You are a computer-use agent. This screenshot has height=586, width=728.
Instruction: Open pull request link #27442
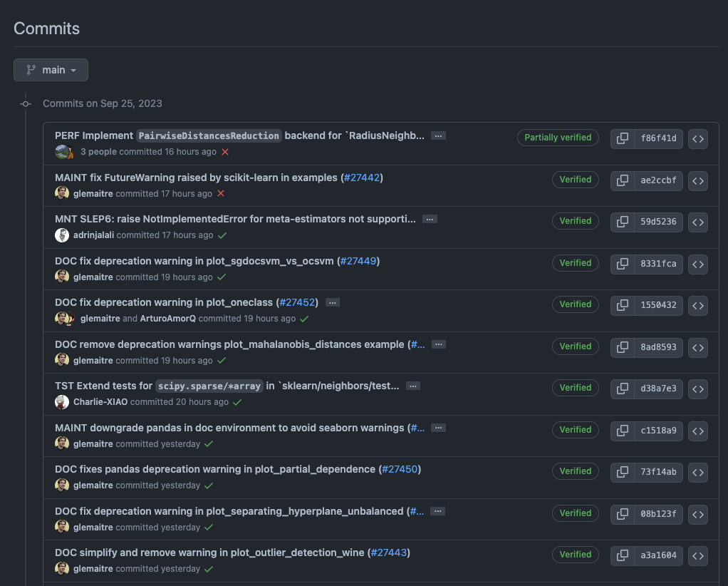pyautogui.click(x=363, y=178)
